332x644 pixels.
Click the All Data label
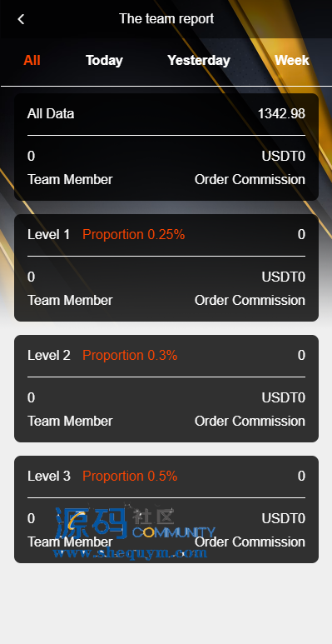click(x=51, y=114)
